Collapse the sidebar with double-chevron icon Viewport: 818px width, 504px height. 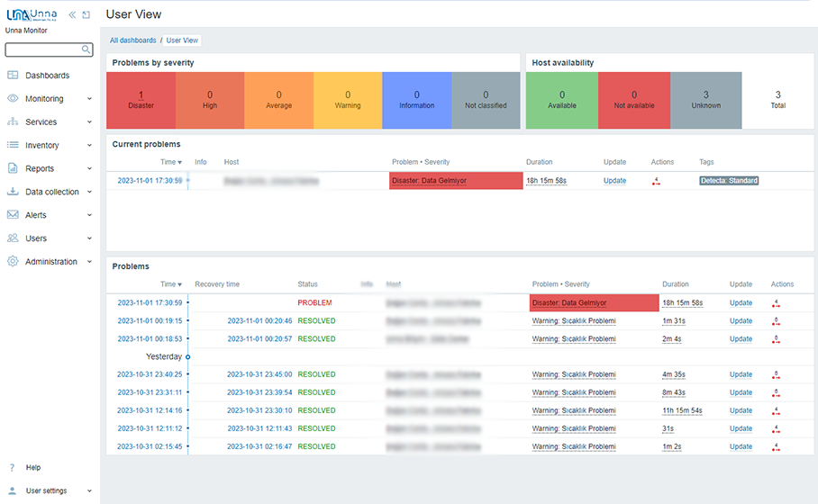tap(72, 15)
